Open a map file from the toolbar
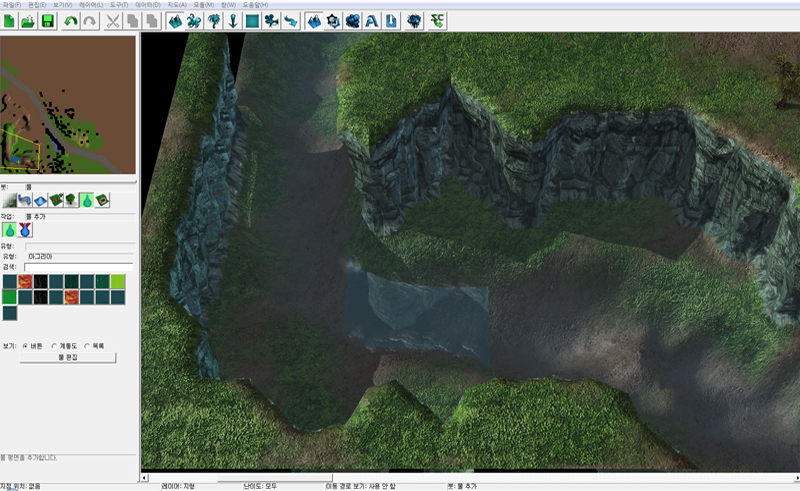Image resolution: width=800 pixels, height=491 pixels. pos(29,21)
